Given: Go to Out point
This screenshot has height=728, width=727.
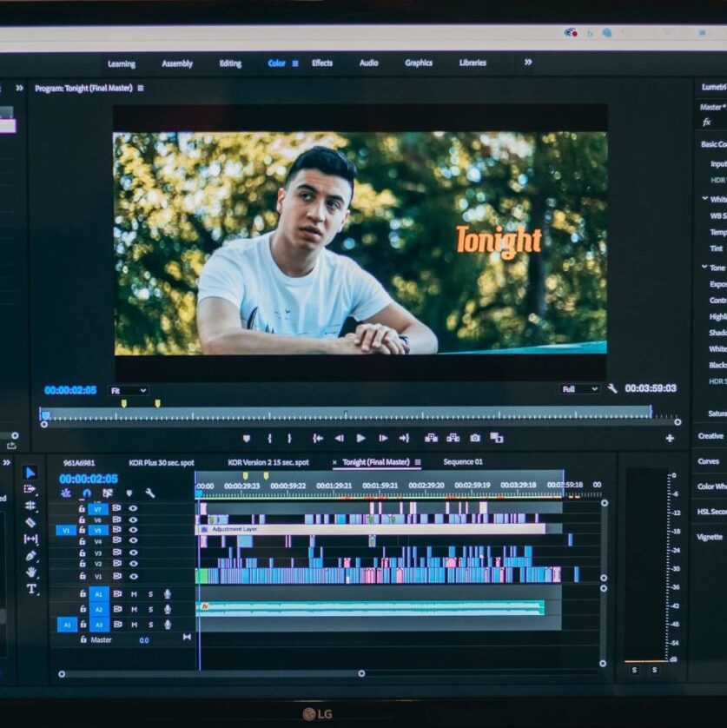Looking at the screenshot, I should pyautogui.click(x=405, y=439).
